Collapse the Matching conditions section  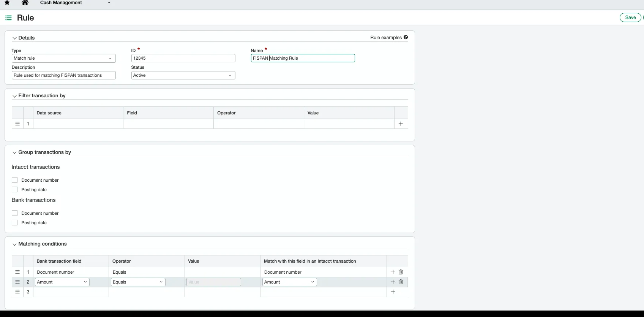tap(14, 244)
